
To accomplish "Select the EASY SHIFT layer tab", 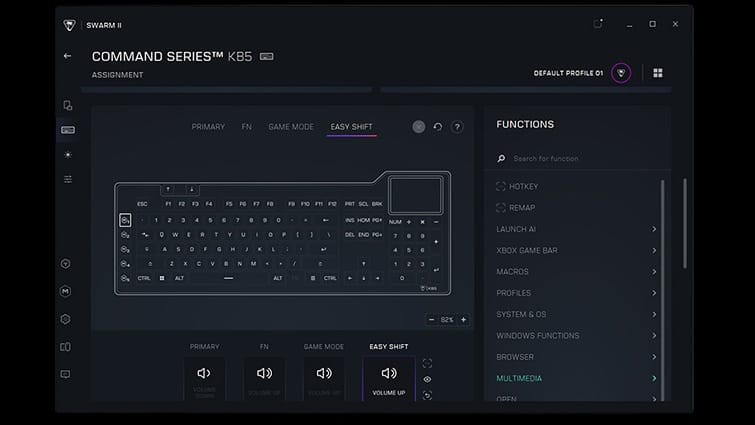I will click(351, 127).
